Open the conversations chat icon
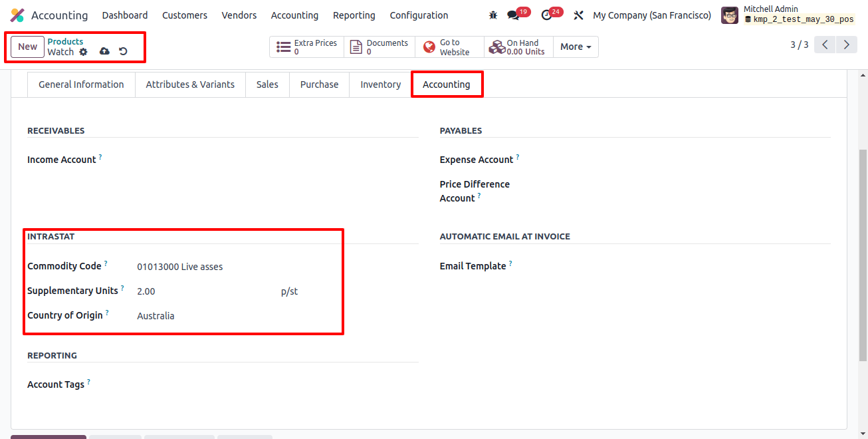Screen dimensions: 868x439 tap(513, 15)
